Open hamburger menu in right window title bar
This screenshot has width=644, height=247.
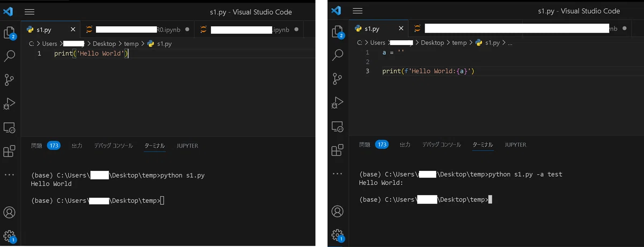tap(357, 11)
